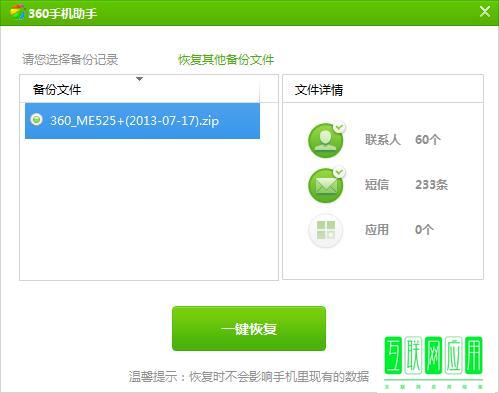Close the 360手机助手 dialog
499x393 pixels.
(x=485, y=12)
